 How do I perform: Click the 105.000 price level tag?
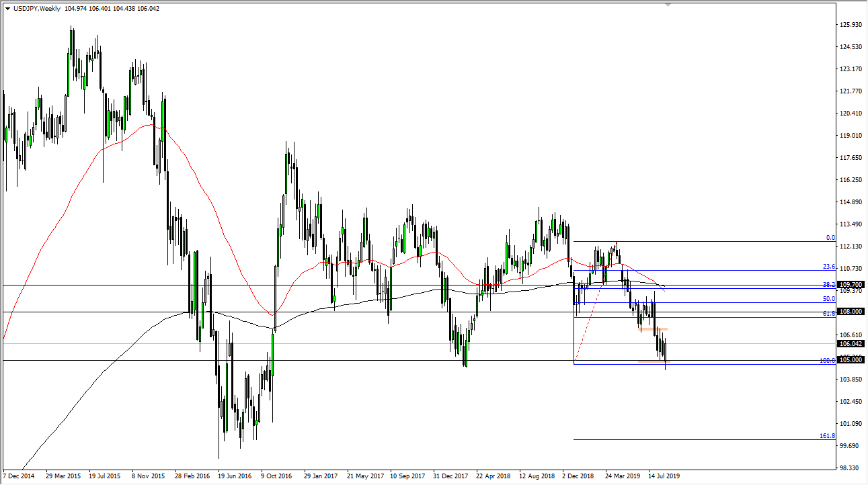[x=851, y=359]
